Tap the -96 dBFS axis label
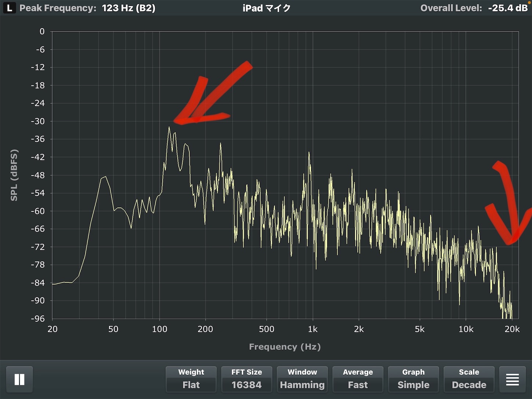This screenshot has height=399, width=532. click(x=38, y=319)
